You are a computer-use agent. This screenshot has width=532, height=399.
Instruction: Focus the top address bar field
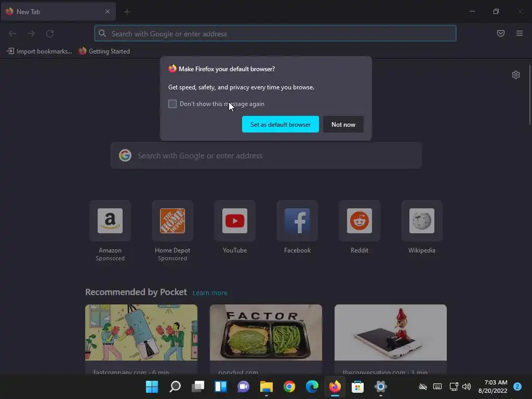pos(275,34)
